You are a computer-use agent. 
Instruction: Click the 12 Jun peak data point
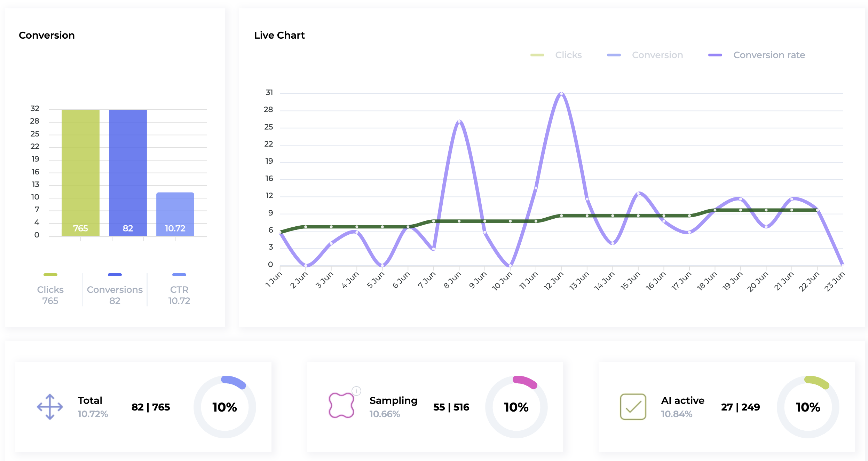tap(561, 94)
